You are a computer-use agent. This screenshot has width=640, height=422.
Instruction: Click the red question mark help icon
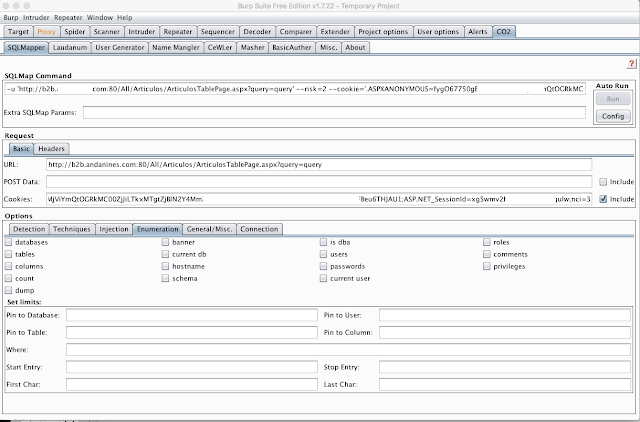coord(631,64)
